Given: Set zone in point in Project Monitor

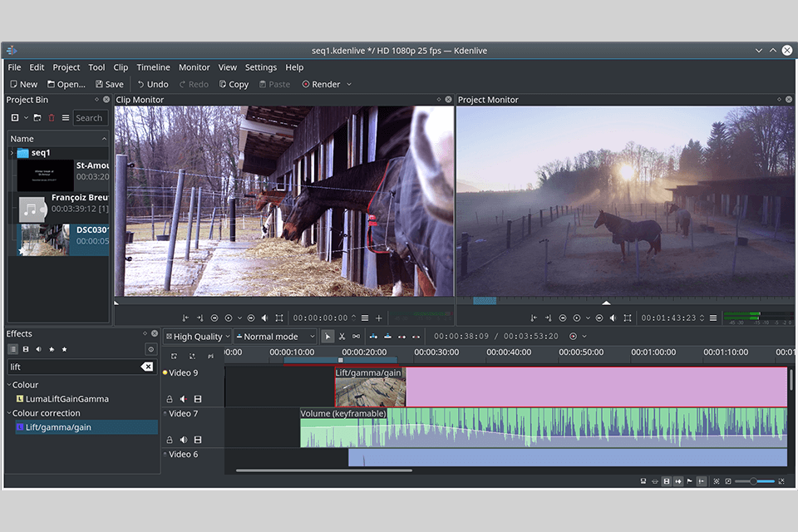Looking at the screenshot, I should [x=534, y=318].
